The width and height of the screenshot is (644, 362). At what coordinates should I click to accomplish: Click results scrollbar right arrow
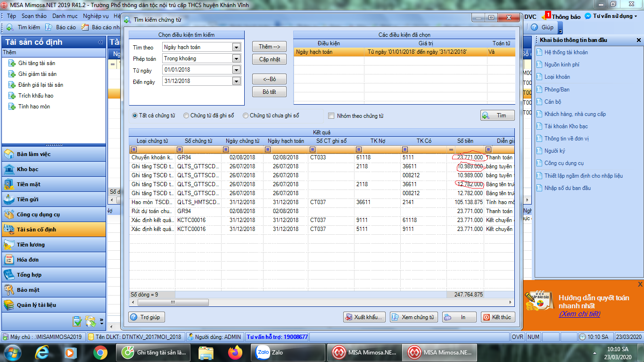click(x=511, y=302)
